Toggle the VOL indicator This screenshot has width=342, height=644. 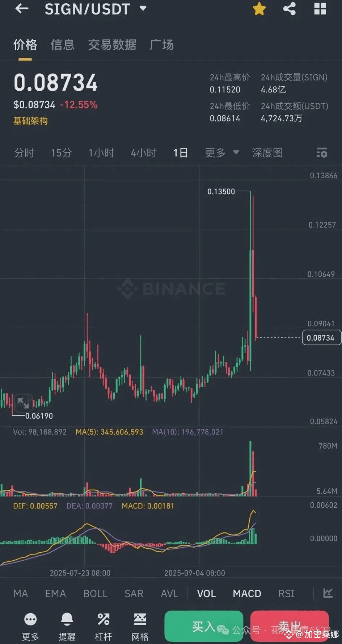pyautogui.click(x=206, y=594)
